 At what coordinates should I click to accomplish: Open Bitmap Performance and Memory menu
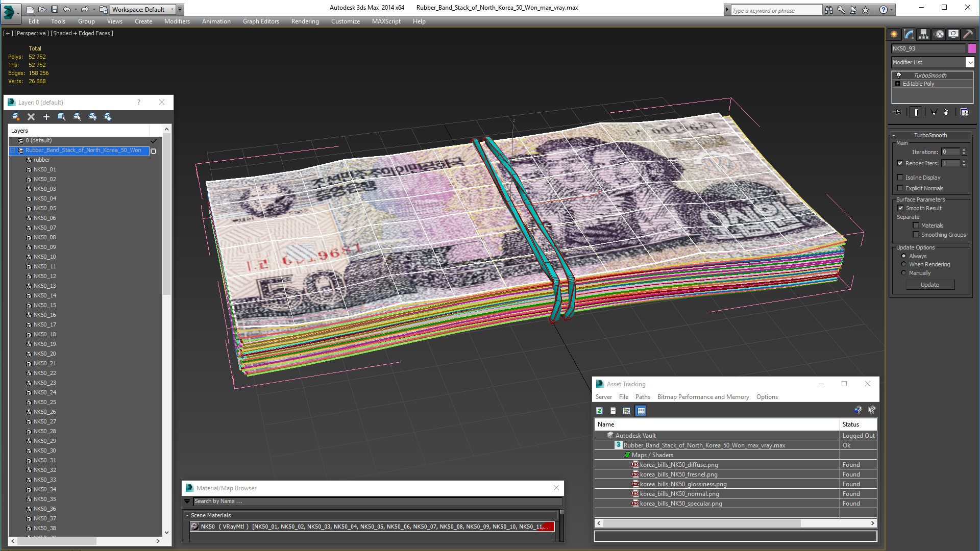703,397
